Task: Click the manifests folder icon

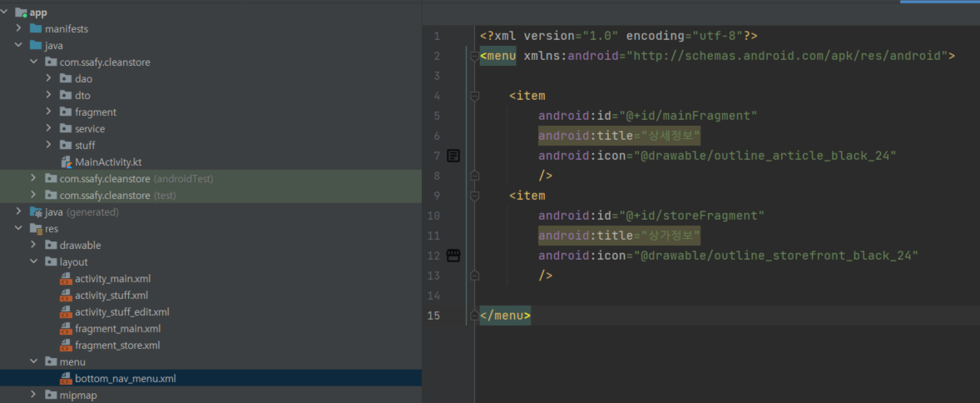Action: click(x=36, y=29)
